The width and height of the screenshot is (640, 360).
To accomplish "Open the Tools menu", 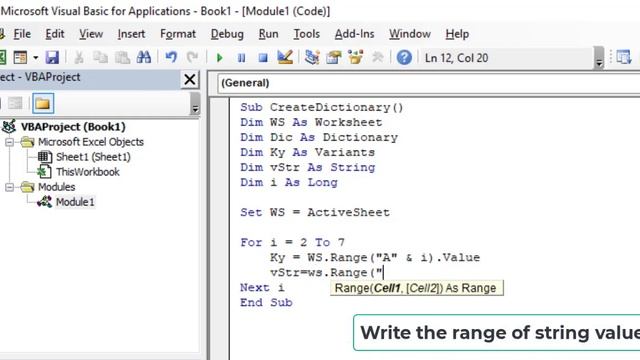I will coord(307,34).
